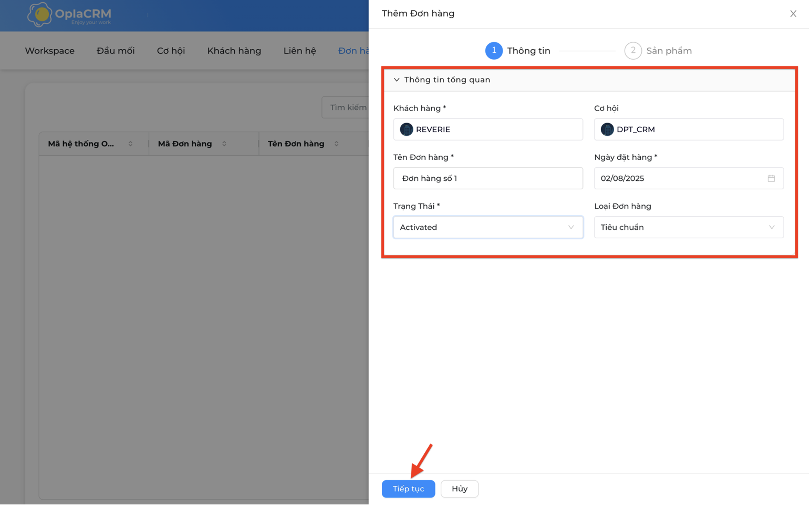This screenshot has height=506, width=812.
Task: Go to step 1 Thông tin
Action: click(518, 51)
